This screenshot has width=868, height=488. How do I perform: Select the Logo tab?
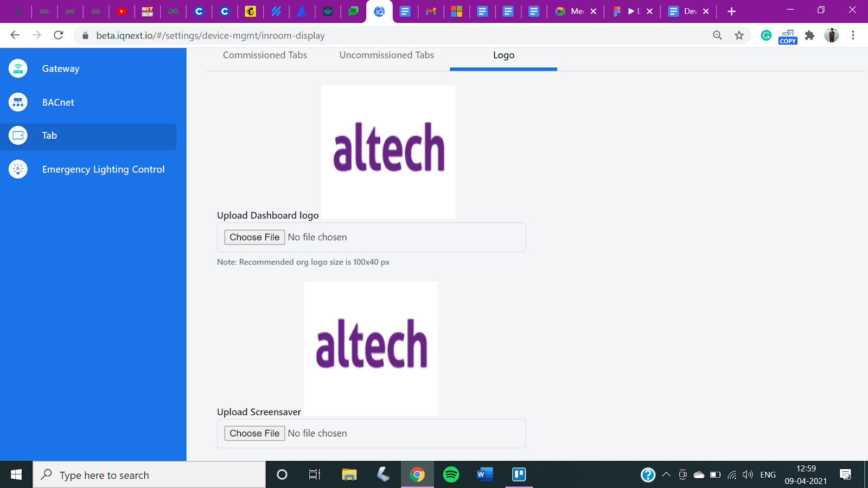click(x=503, y=55)
